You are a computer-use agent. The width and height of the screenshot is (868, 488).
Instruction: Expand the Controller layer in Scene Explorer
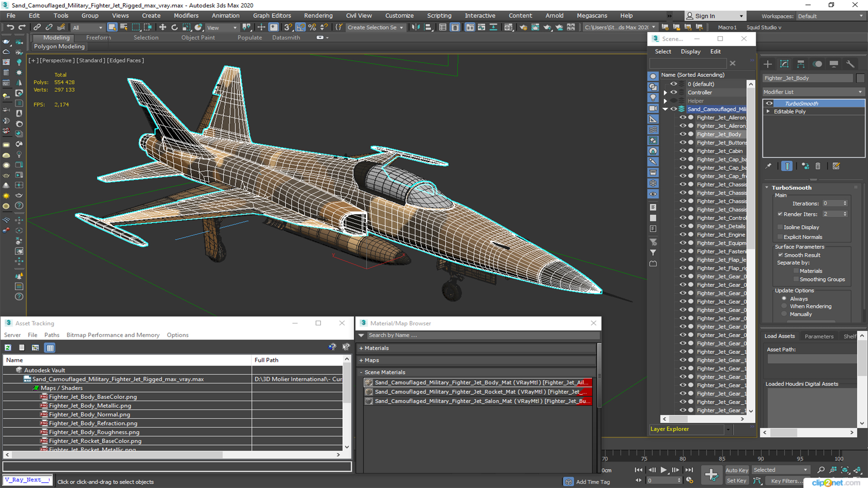tap(665, 93)
